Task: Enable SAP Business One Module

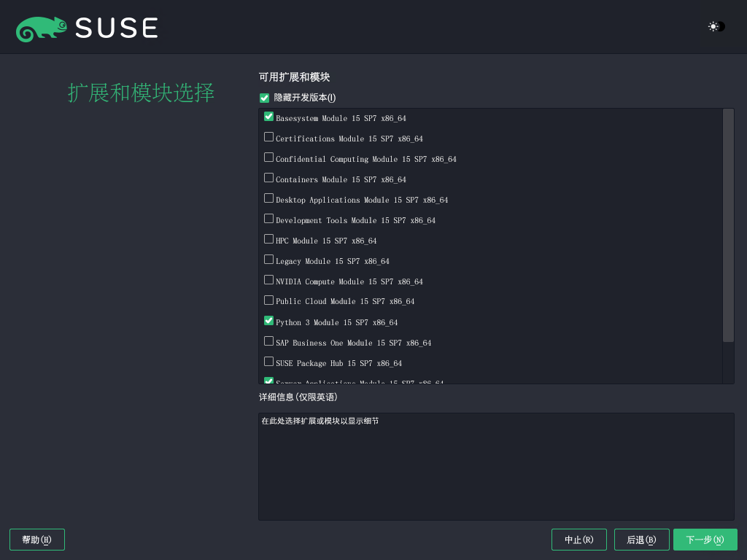Action: click(x=268, y=341)
